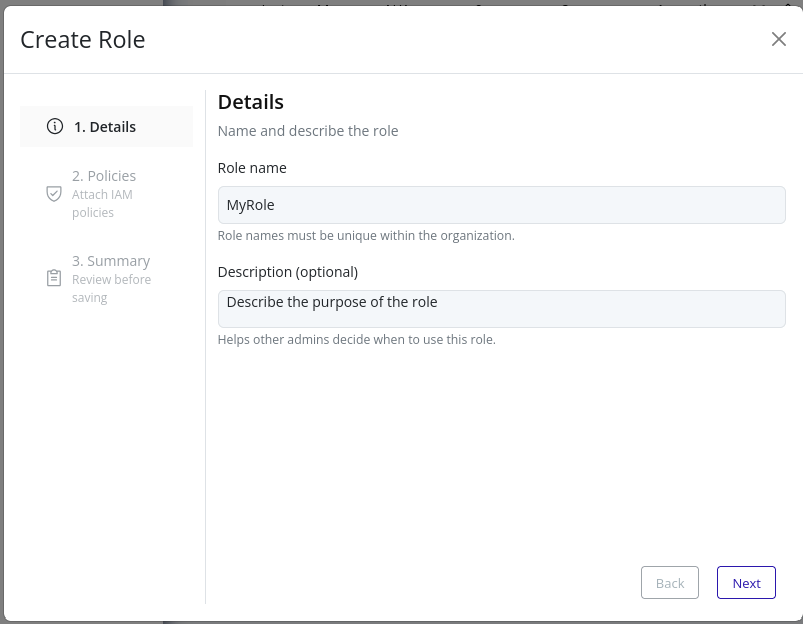Image resolution: width=803 pixels, height=624 pixels.
Task: Click the Description (optional) text field
Action: coord(500,308)
